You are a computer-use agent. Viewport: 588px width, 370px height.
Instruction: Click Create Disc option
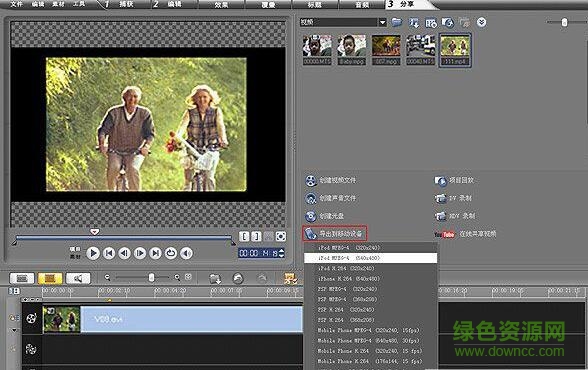[325, 216]
